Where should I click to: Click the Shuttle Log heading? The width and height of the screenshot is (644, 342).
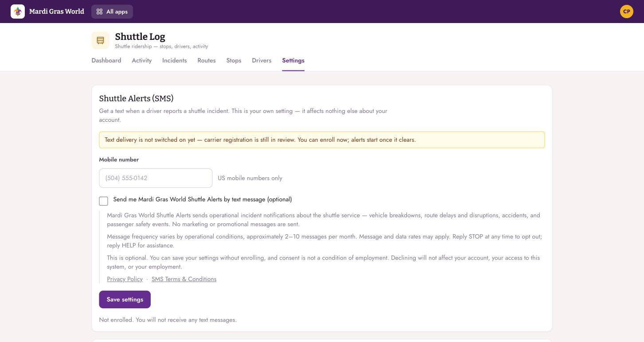(140, 37)
